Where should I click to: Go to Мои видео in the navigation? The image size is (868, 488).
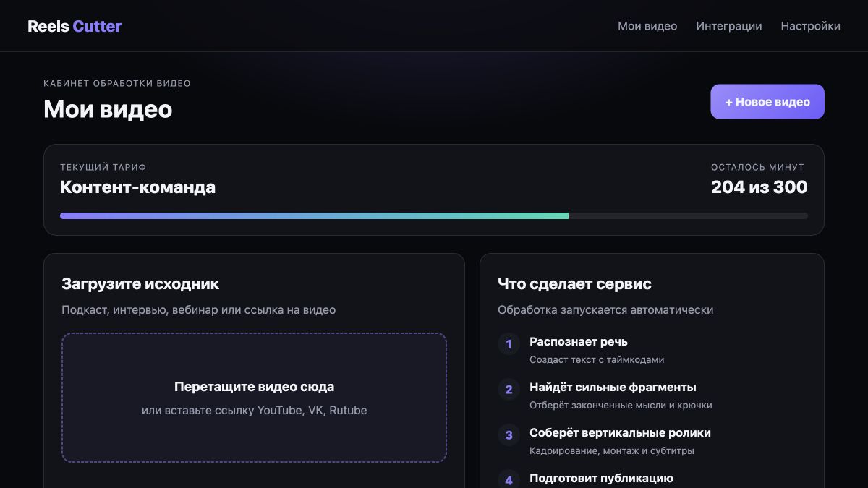click(x=647, y=26)
